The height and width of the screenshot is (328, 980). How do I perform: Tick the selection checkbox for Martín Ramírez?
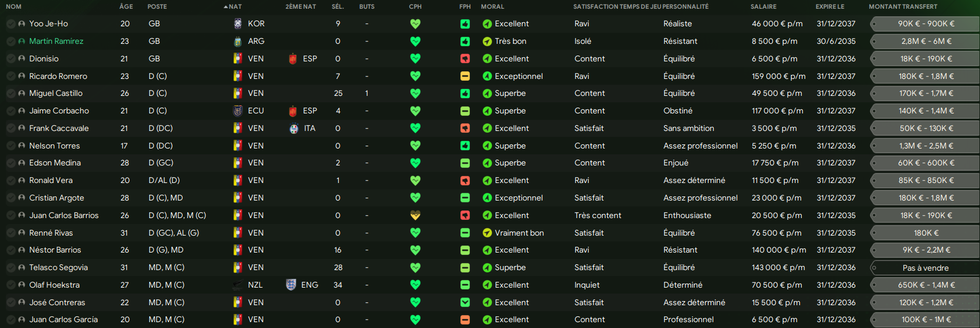11,42
